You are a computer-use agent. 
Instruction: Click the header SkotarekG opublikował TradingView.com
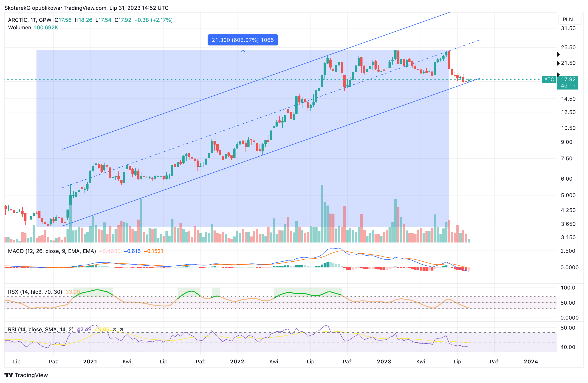pos(56,8)
